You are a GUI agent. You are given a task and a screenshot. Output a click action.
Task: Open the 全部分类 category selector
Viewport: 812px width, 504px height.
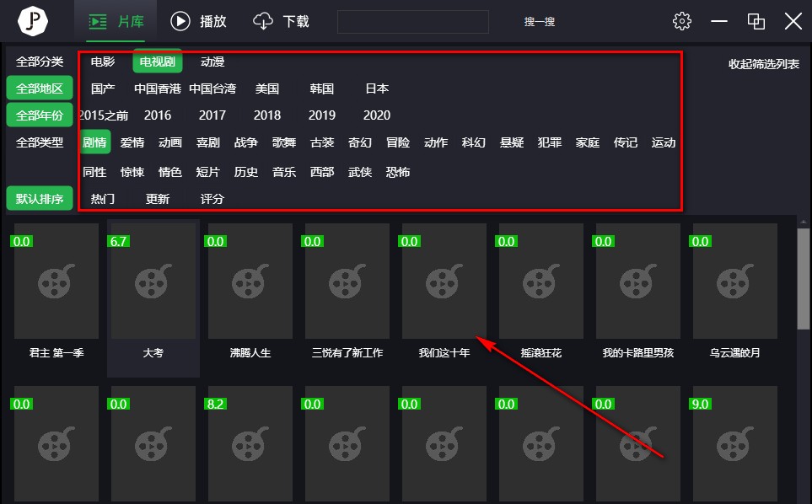click(39, 61)
